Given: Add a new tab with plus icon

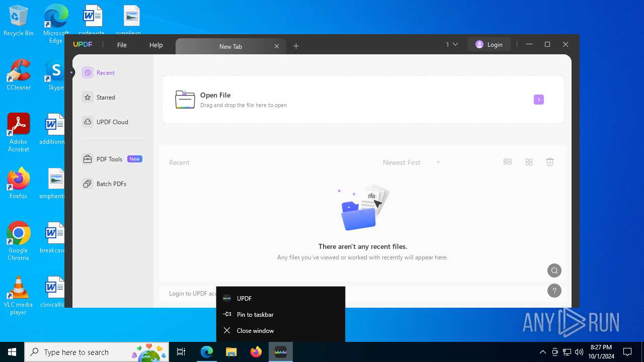Looking at the screenshot, I should point(296,46).
